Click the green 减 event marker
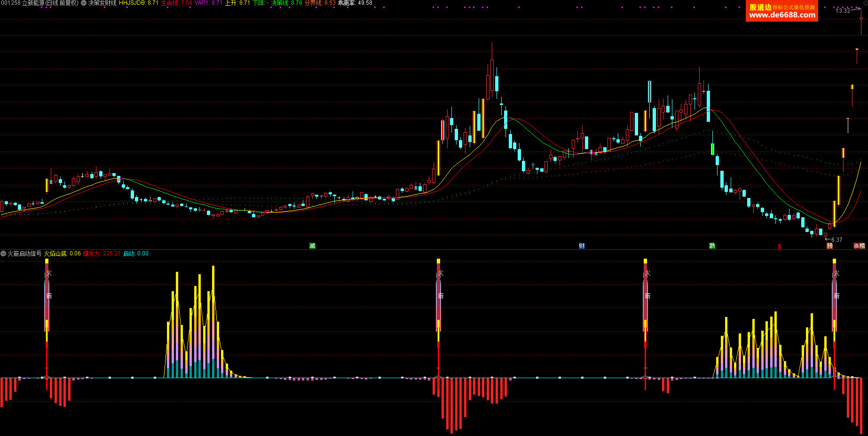868x436 pixels. tap(312, 246)
